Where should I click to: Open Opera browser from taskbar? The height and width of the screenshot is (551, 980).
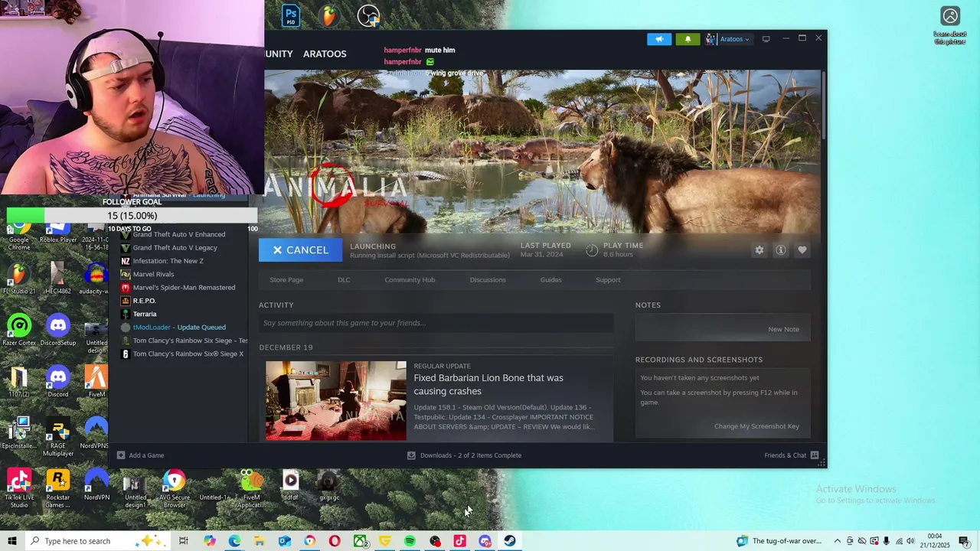coord(335,541)
